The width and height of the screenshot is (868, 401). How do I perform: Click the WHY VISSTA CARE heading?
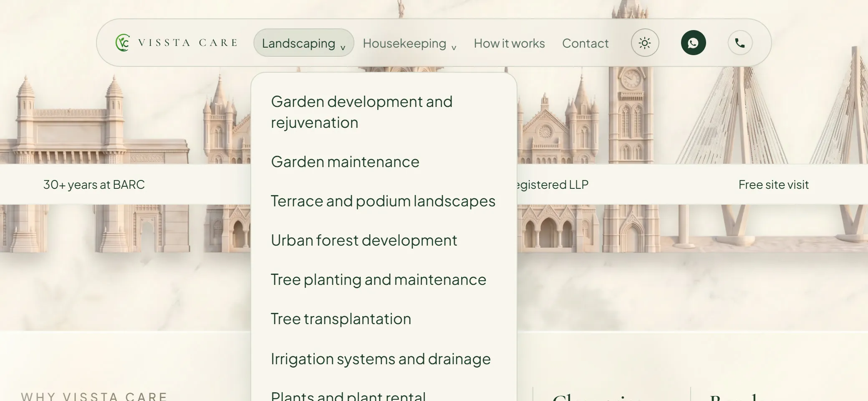(94, 396)
